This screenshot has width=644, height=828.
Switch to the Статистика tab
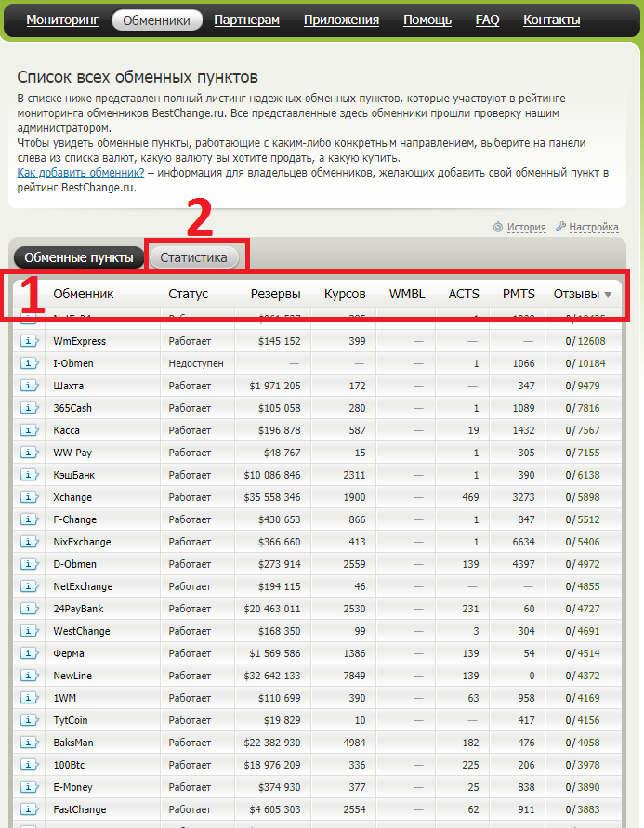coord(193,257)
